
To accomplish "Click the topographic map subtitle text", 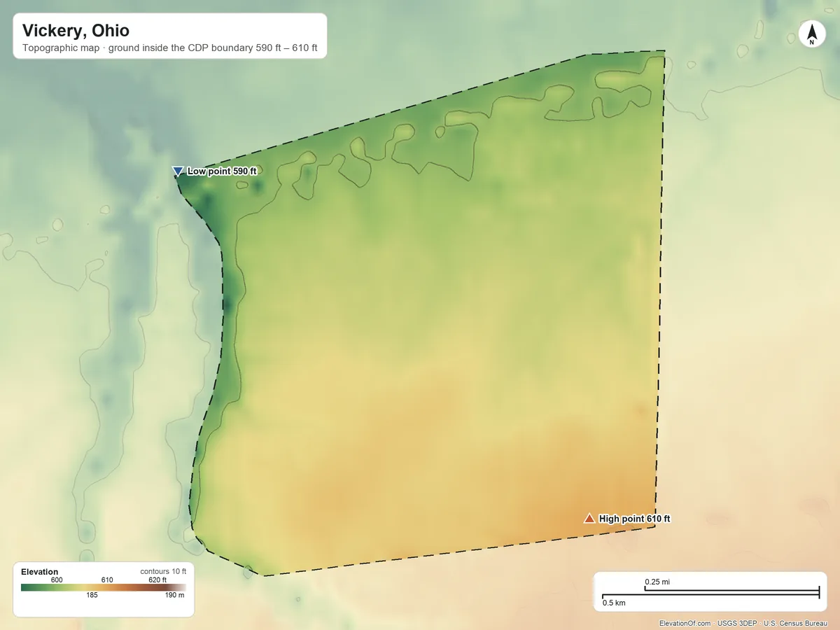I will point(170,49).
